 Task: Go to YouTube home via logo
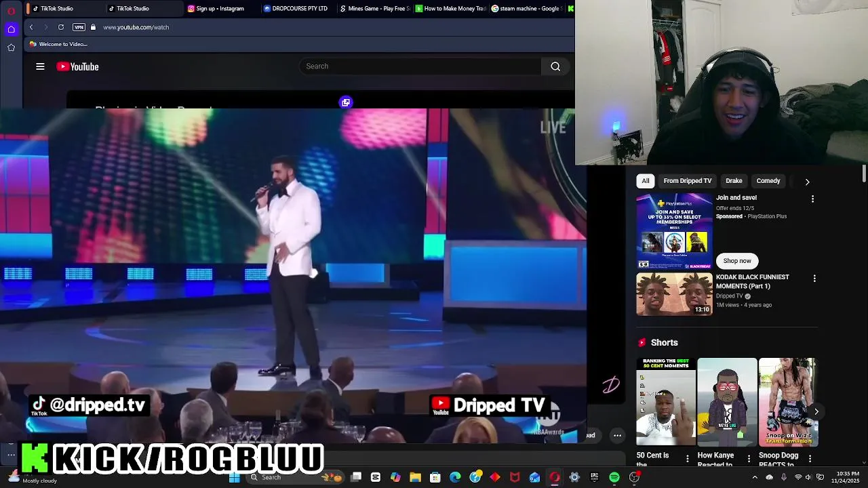(77, 66)
